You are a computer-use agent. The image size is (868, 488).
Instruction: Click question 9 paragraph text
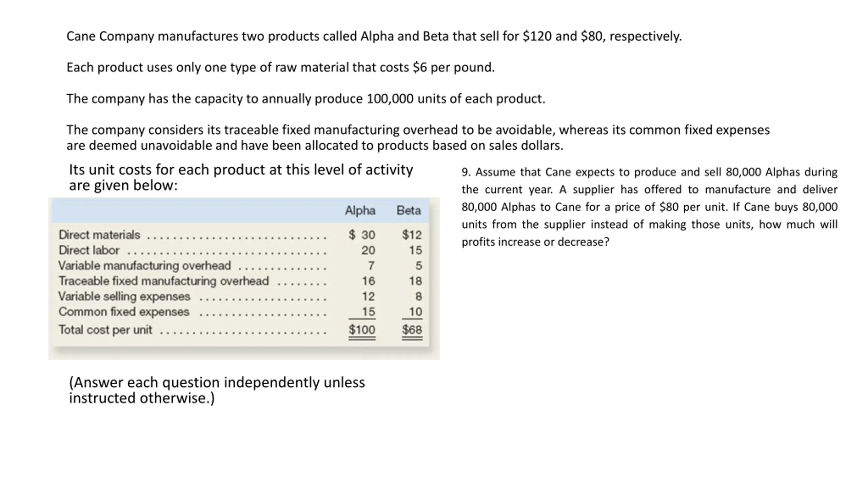pos(649,207)
